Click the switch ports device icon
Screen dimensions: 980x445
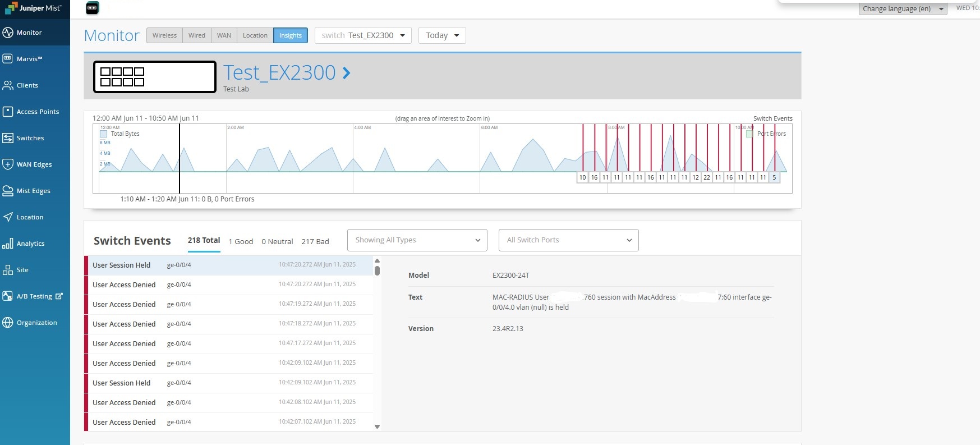point(154,77)
